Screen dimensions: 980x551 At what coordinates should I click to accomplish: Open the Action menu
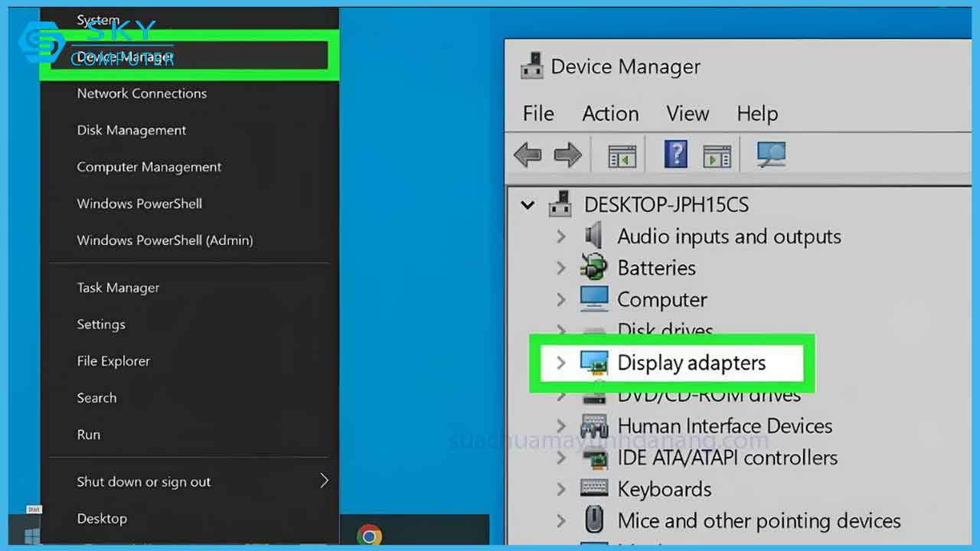tap(610, 113)
